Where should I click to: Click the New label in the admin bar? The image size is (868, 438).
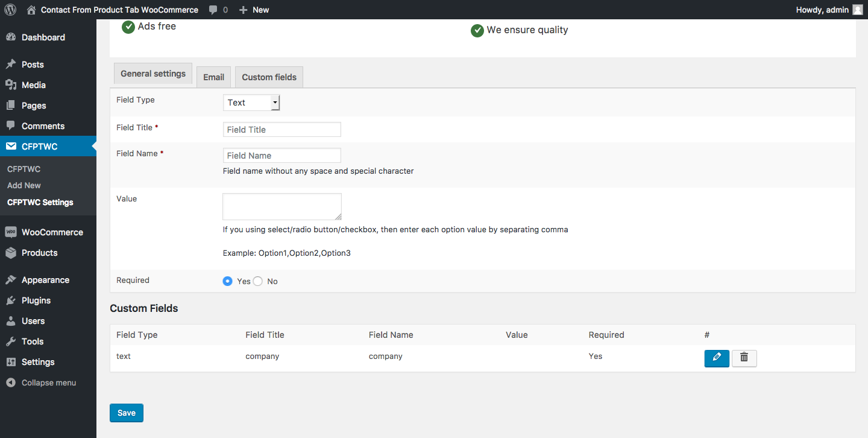(261, 10)
